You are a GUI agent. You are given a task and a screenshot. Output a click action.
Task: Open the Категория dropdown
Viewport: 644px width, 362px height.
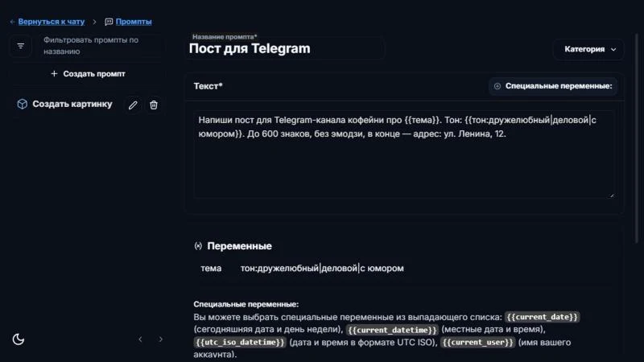pos(589,49)
